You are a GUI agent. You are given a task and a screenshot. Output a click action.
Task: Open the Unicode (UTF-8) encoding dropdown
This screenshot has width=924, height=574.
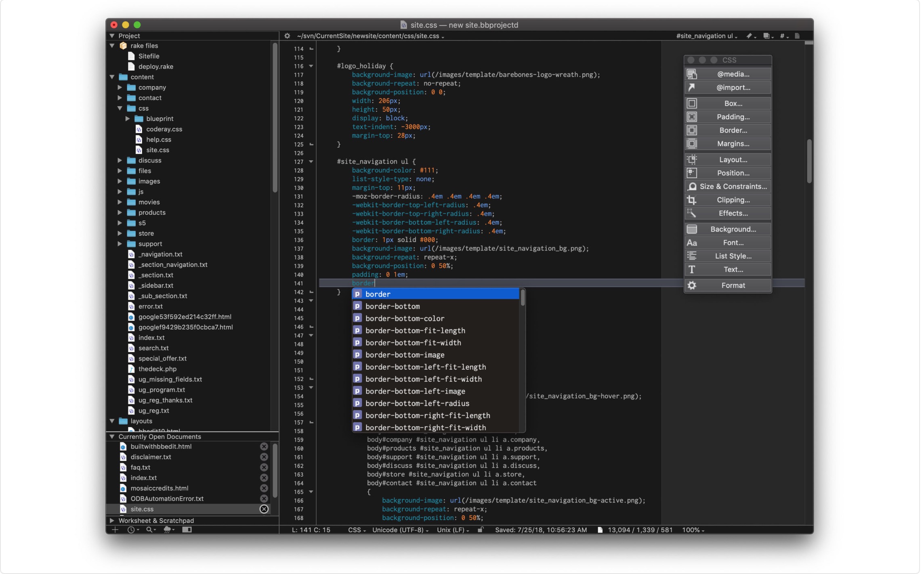400,530
